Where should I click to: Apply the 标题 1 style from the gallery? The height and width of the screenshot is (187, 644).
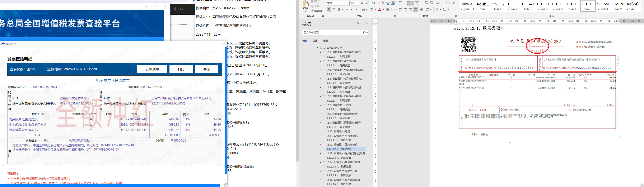[498, 6]
